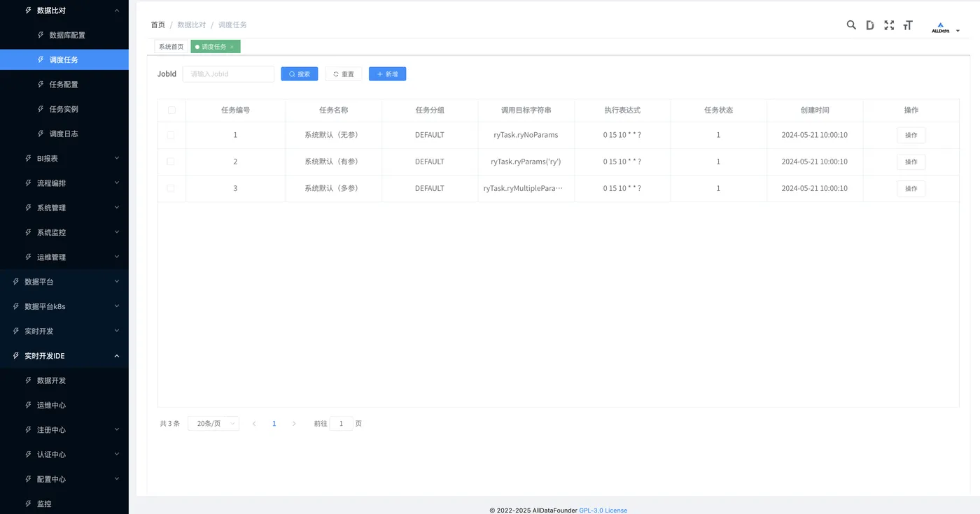The image size is (980, 514).
Task: Click lightning icon beside 认证中心
Action: click(29, 455)
